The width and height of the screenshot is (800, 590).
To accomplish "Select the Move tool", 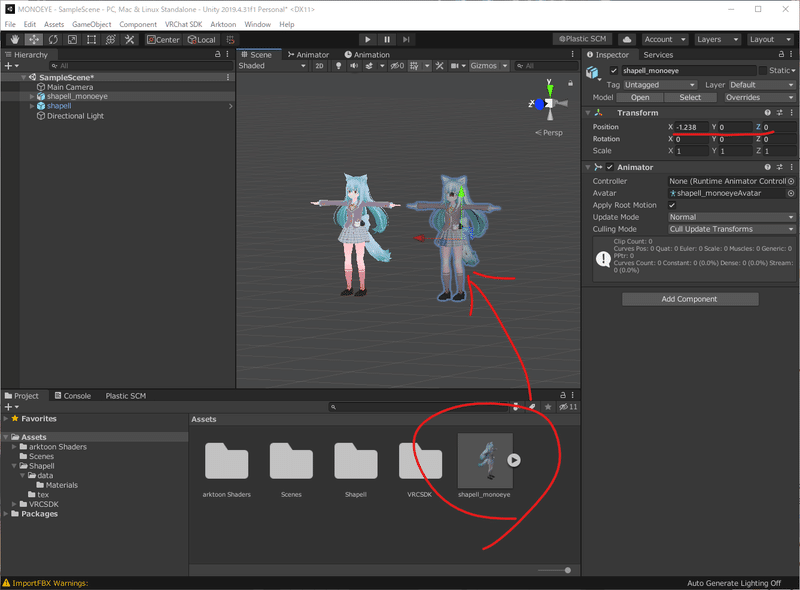I will coord(34,39).
